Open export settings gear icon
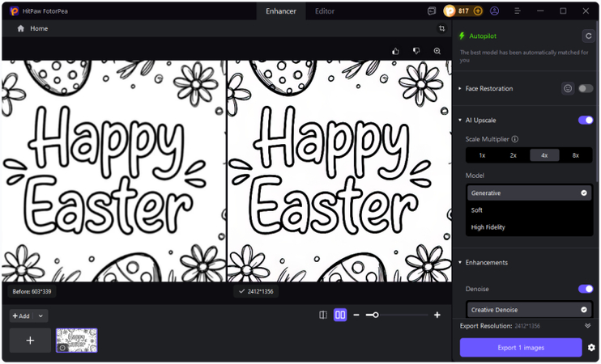Viewport: 601px width, 364px height. pos(591,348)
